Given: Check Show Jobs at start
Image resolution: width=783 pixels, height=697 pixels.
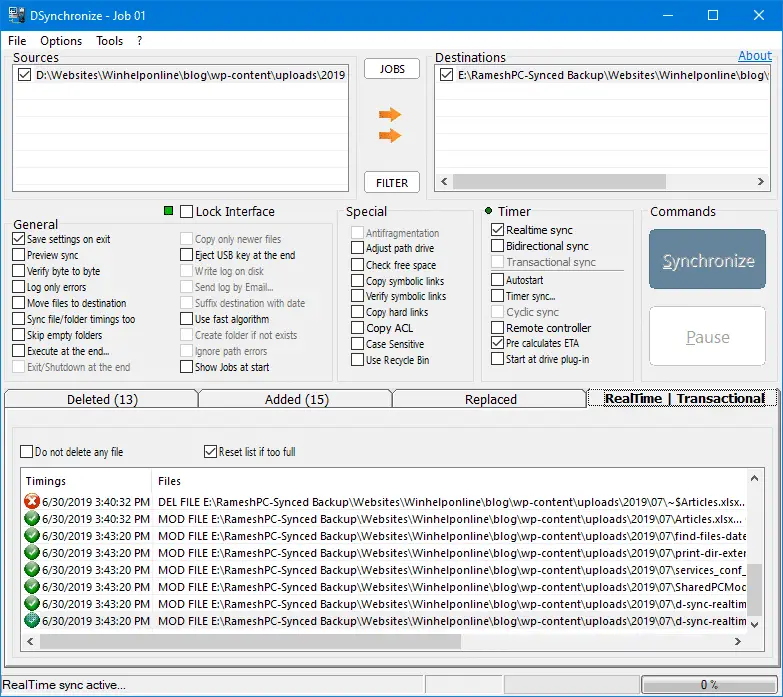Looking at the screenshot, I should [186, 366].
